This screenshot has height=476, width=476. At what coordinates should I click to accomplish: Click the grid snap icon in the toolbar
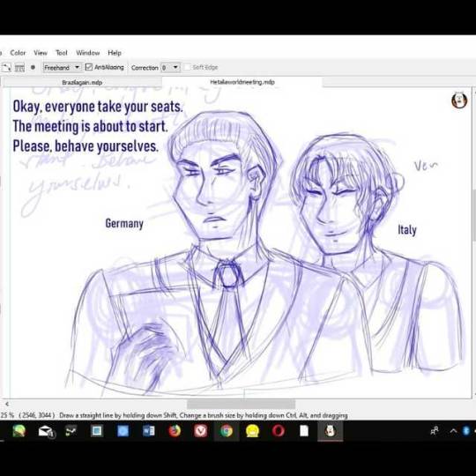(x=19, y=67)
